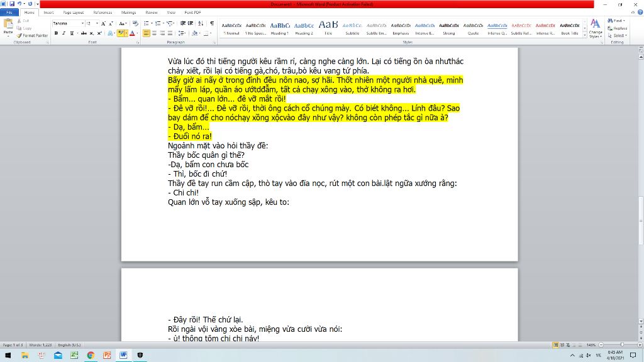Click Find in Editing group
The height and width of the screenshot is (362, 644).
[615, 21]
